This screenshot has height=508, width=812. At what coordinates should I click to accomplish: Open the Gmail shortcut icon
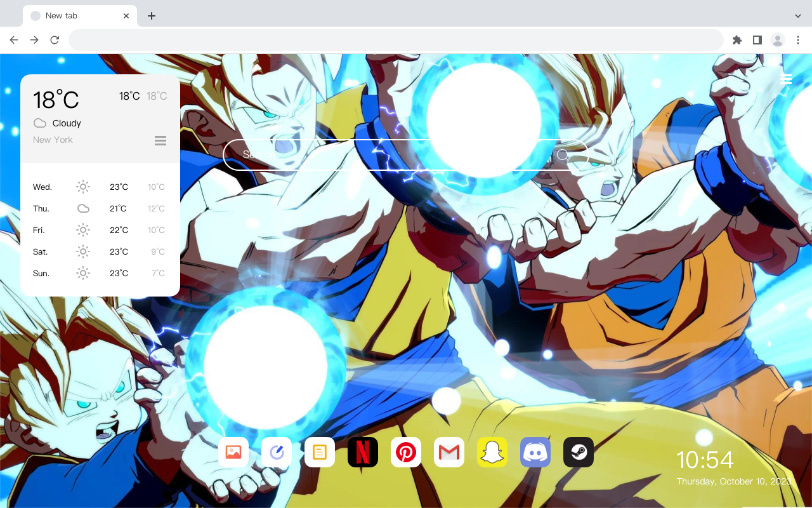(449, 452)
